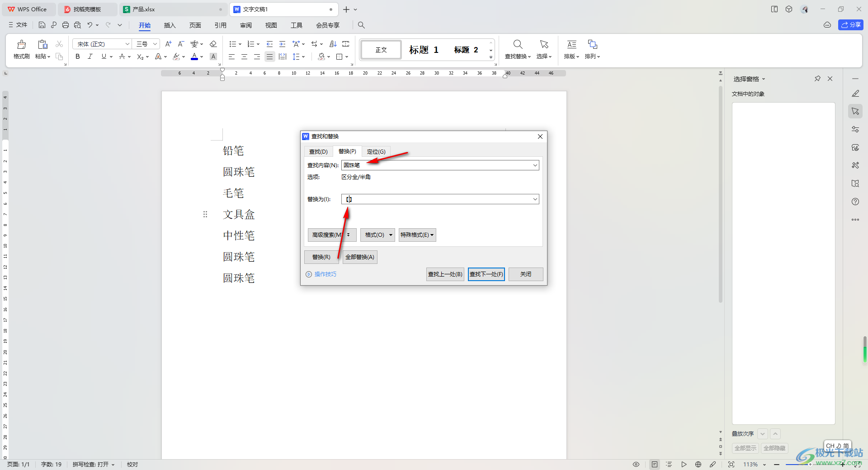
Task: Switch to the 定位(G) tab
Action: [x=376, y=151]
